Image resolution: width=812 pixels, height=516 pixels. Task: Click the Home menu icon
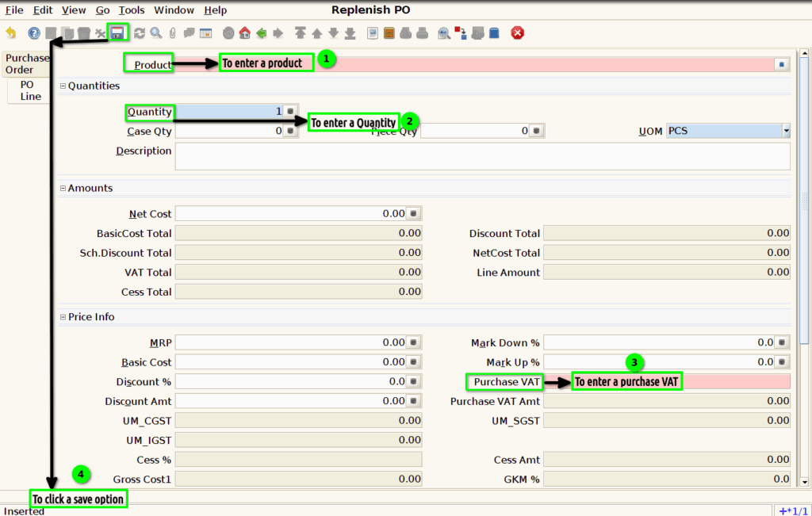(x=245, y=33)
